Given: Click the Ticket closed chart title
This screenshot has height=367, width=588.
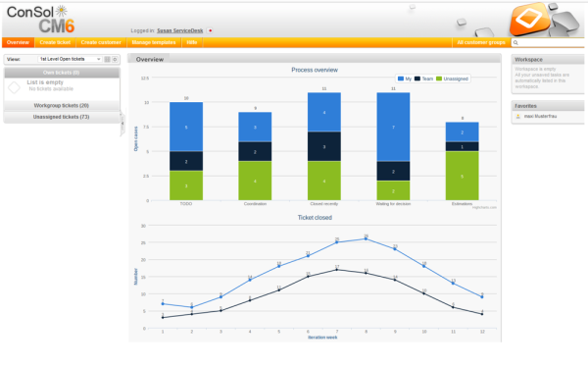Looking at the screenshot, I should (315, 218).
